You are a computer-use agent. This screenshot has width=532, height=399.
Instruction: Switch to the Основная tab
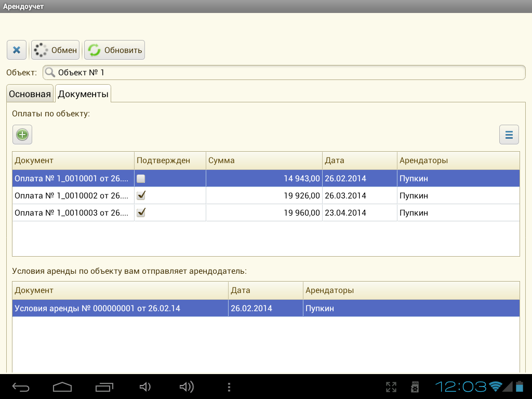[30, 94]
